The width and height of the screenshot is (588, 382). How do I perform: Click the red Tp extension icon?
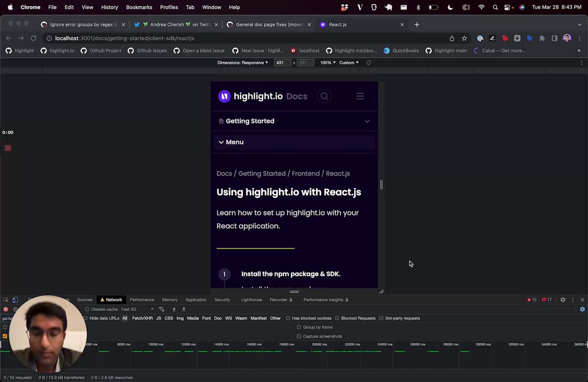(x=505, y=38)
